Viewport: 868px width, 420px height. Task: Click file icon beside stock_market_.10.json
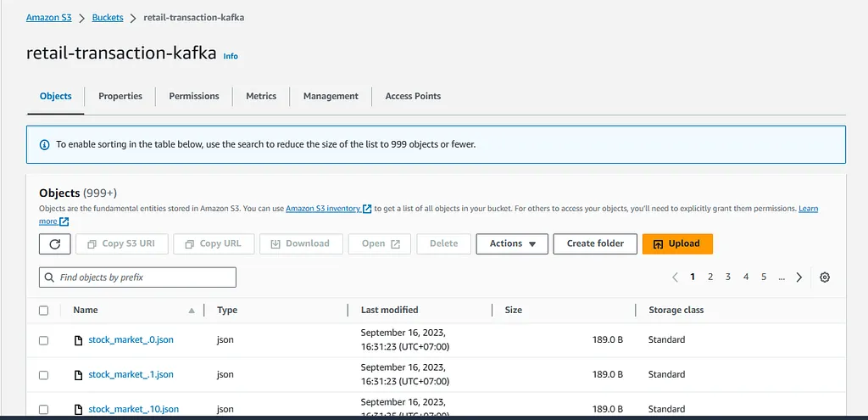point(79,410)
